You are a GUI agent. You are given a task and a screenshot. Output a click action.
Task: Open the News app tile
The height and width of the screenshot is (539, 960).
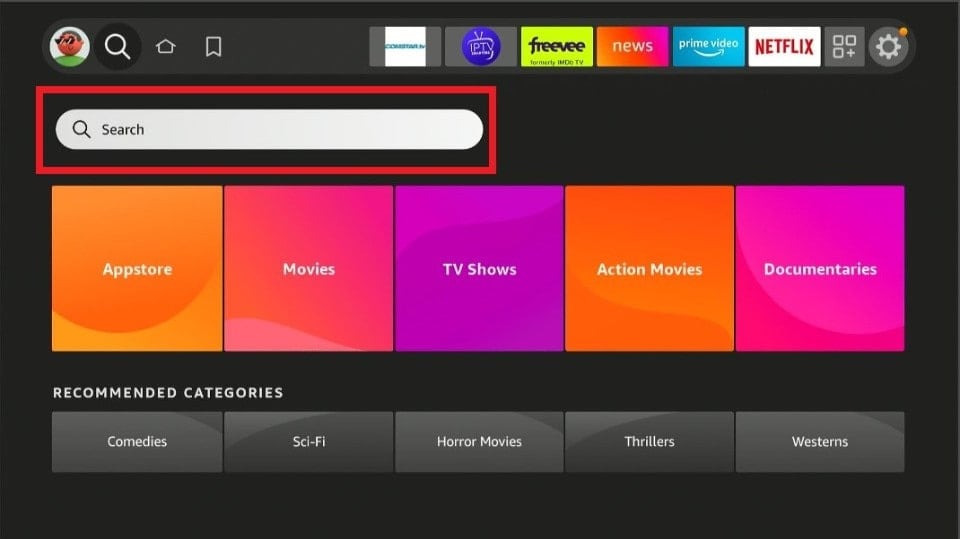632,47
